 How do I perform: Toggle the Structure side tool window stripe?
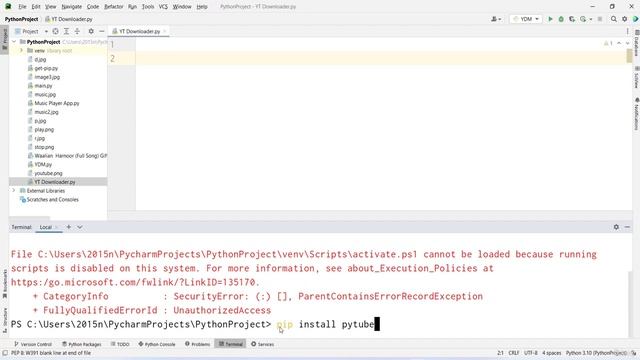[x=4, y=320]
